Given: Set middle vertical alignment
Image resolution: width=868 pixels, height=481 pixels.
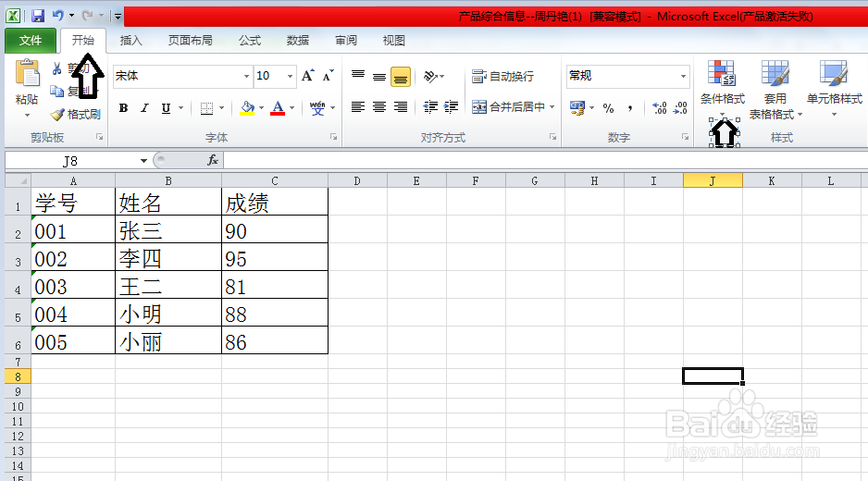Looking at the screenshot, I should coord(379,76).
